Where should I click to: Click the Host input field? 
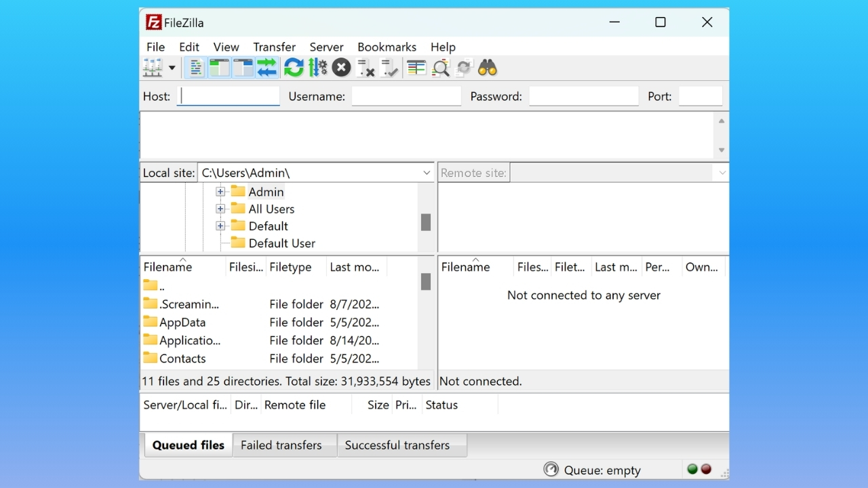(x=229, y=96)
